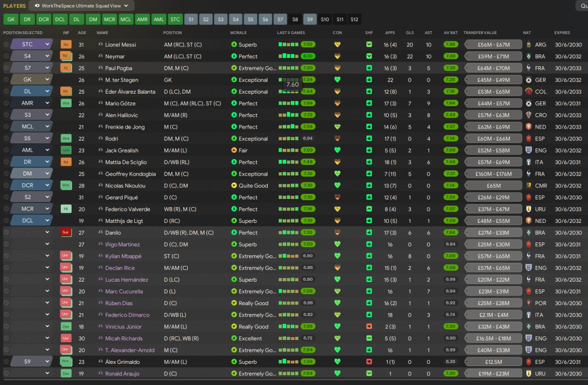Click the Sus suspension icon for Danilo
The height and width of the screenshot is (385, 588).
click(x=66, y=232)
